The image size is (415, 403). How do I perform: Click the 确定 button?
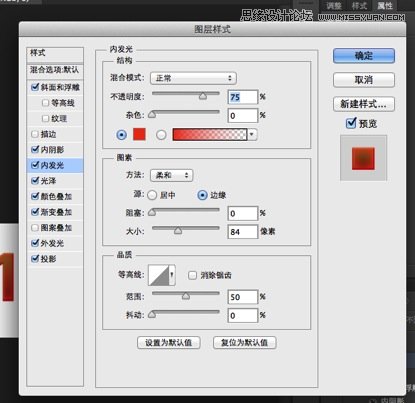coord(364,56)
